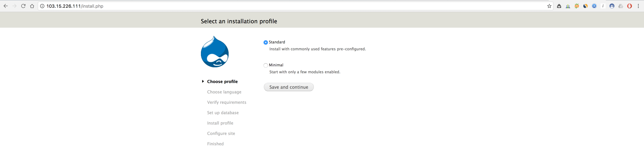Screen dimensions: 644x156
Task: Click the forward navigation arrow
Action: click(x=14, y=6)
